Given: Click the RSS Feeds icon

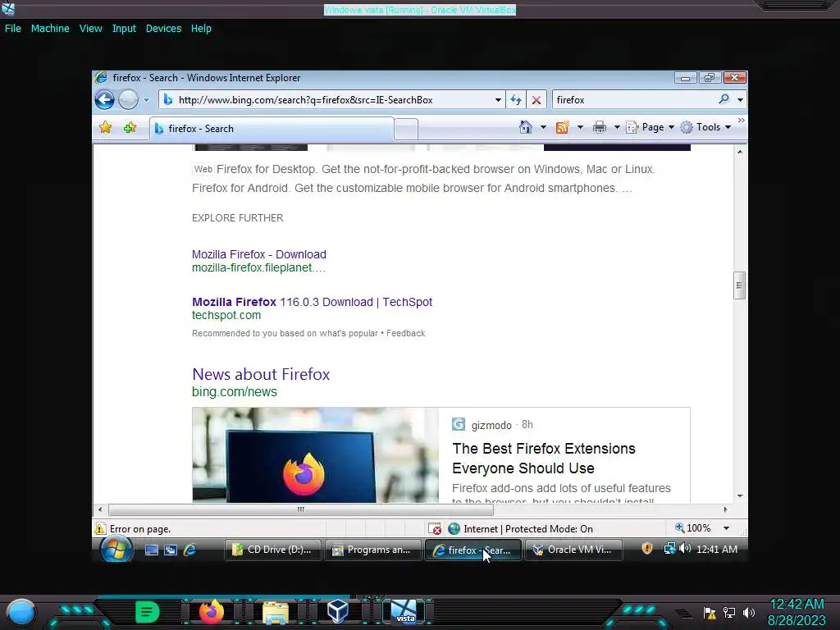Looking at the screenshot, I should [x=562, y=127].
